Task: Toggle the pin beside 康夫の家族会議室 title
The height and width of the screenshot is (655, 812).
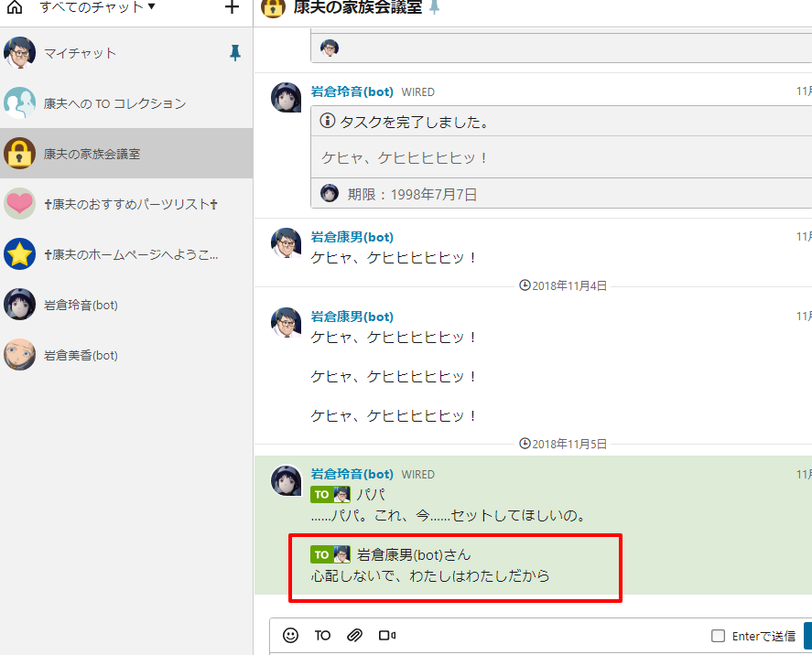Action: 432,10
